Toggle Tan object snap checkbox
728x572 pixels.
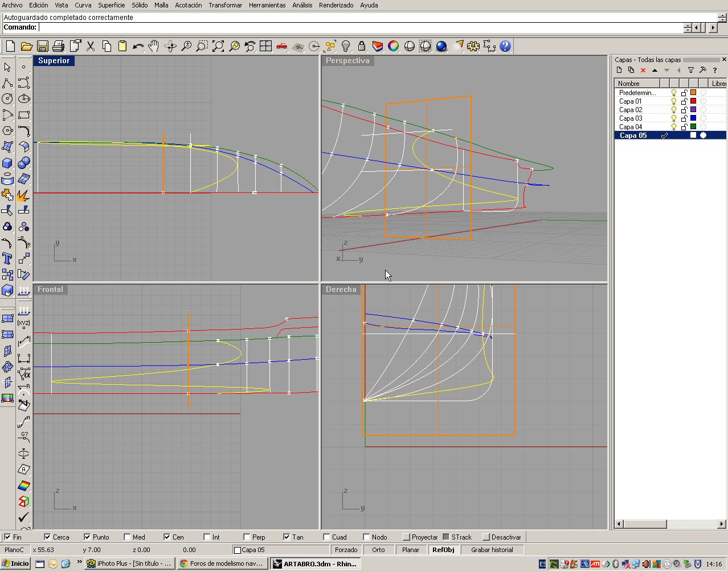coord(287,537)
